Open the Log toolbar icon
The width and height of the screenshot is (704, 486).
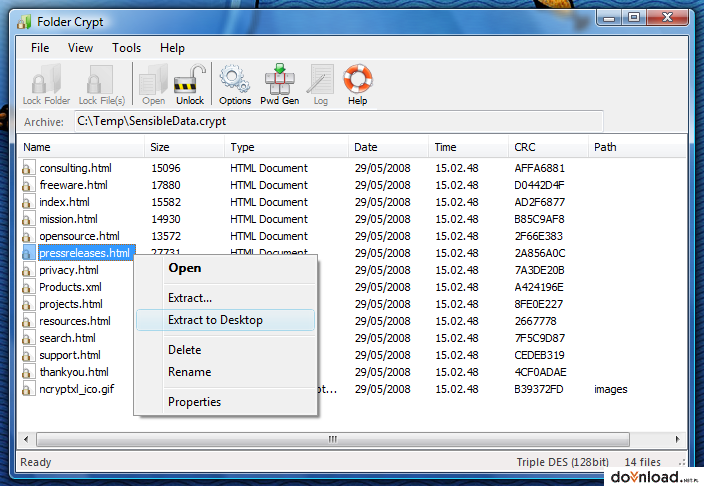pyautogui.click(x=320, y=84)
